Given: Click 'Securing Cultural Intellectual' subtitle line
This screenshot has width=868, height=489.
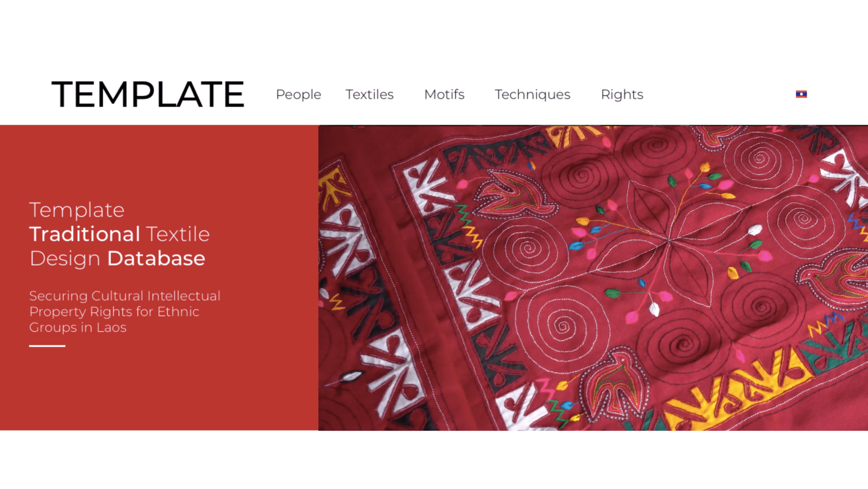Looking at the screenshot, I should tap(125, 296).
